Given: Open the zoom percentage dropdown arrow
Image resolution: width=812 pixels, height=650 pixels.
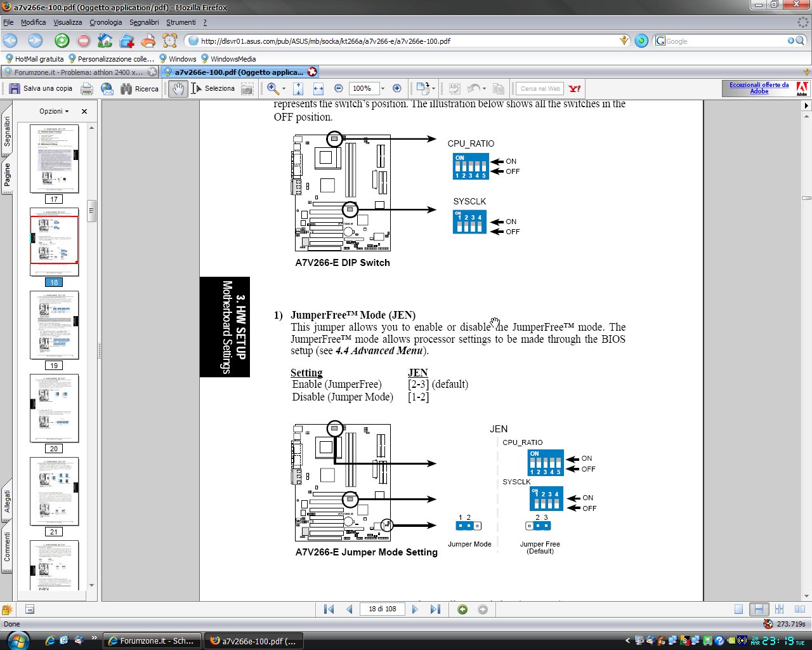Looking at the screenshot, I should (383, 89).
